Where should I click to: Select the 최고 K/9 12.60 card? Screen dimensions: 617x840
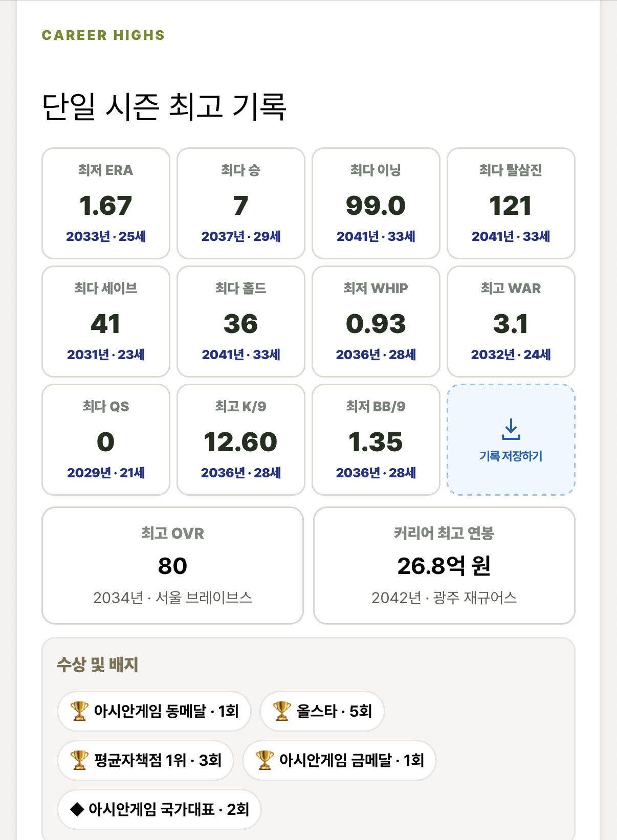point(241,440)
